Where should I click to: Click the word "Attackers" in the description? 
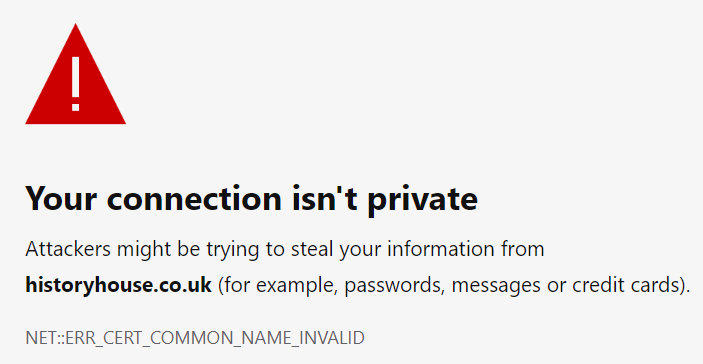pyautogui.click(x=68, y=249)
